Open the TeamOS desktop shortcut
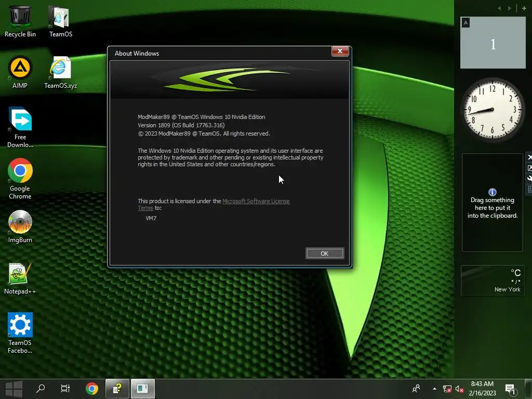532x399 pixels. pyautogui.click(x=60, y=21)
